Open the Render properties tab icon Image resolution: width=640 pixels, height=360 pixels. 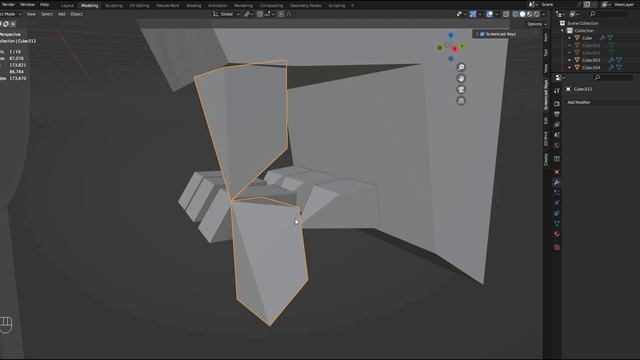pos(557,104)
